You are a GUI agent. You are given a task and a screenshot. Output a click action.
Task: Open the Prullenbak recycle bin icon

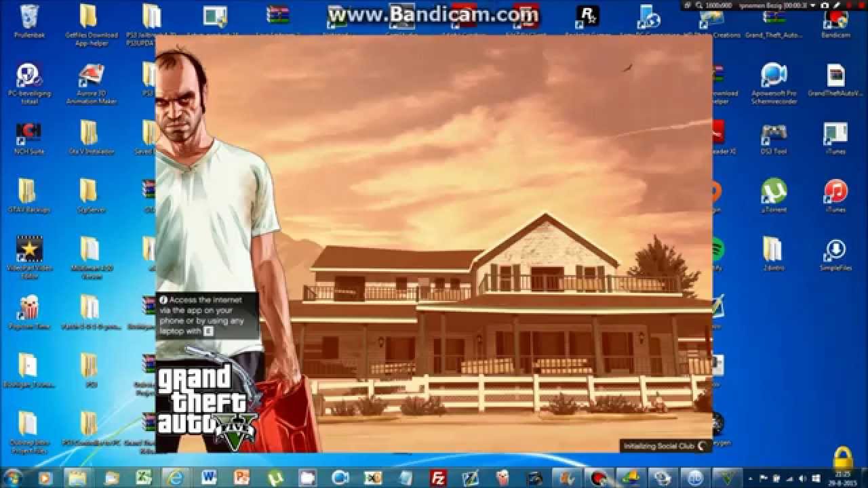pyautogui.click(x=29, y=21)
